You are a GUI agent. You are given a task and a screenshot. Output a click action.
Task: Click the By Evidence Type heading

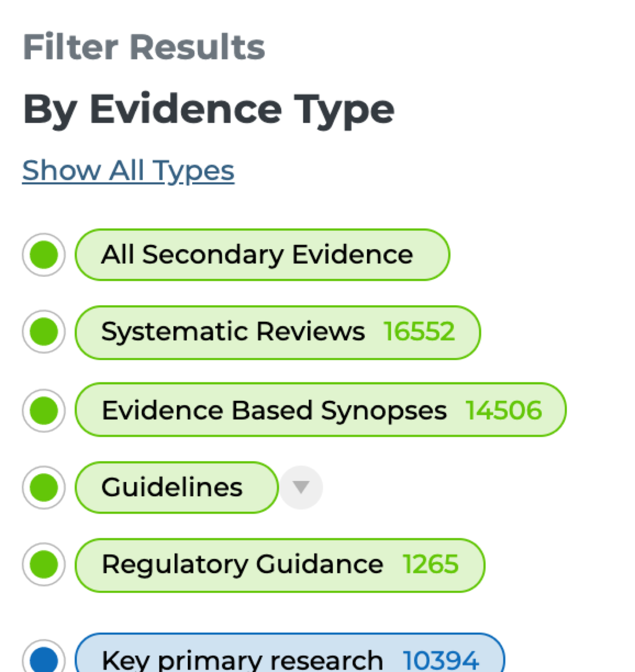208,109
